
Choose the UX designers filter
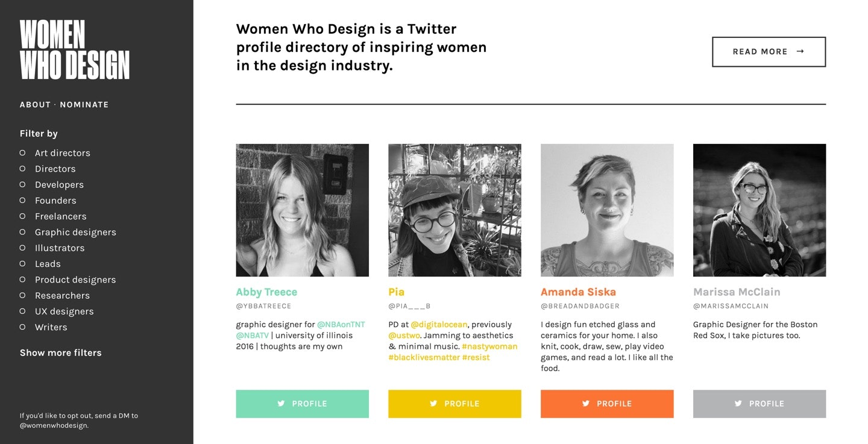tap(23, 311)
